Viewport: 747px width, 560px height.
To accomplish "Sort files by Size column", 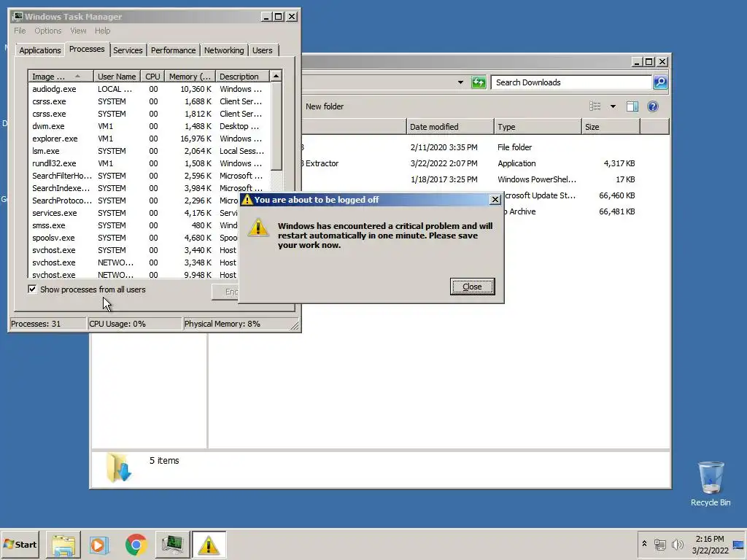I will click(x=611, y=127).
